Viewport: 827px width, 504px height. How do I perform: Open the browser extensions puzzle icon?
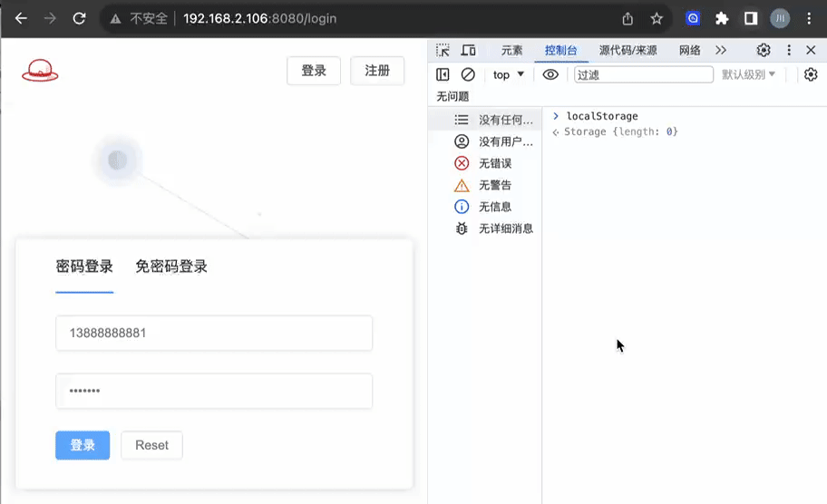point(722,18)
